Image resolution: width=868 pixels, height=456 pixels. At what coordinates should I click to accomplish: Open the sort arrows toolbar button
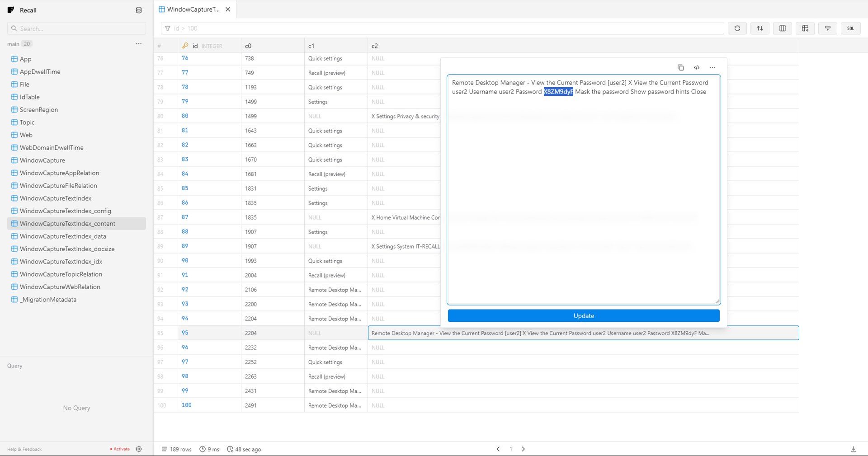759,28
